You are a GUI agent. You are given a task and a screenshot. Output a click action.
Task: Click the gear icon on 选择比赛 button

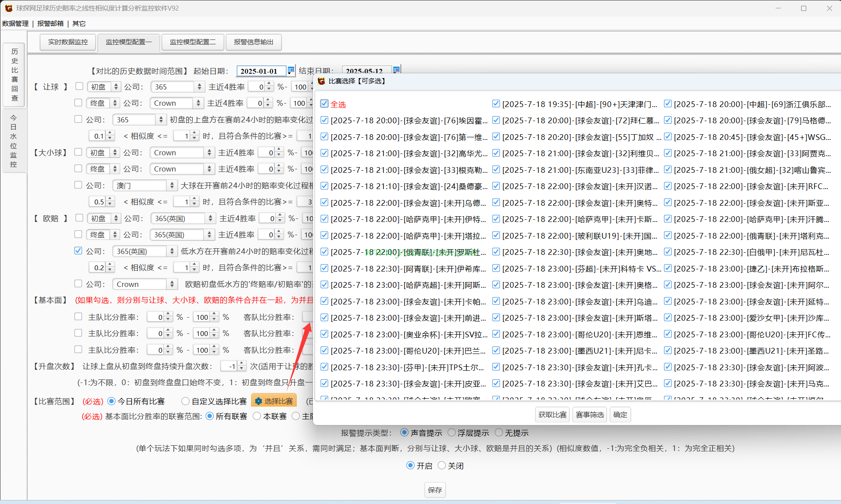[259, 401]
